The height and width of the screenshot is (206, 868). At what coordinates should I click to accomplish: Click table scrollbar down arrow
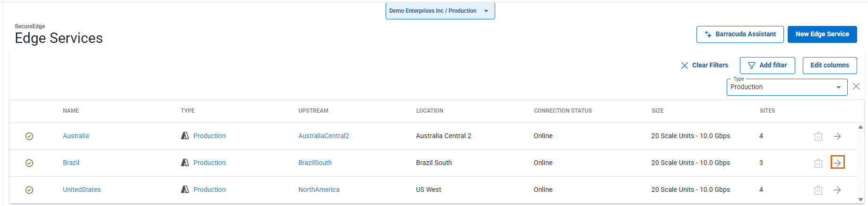pyautogui.click(x=860, y=200)
